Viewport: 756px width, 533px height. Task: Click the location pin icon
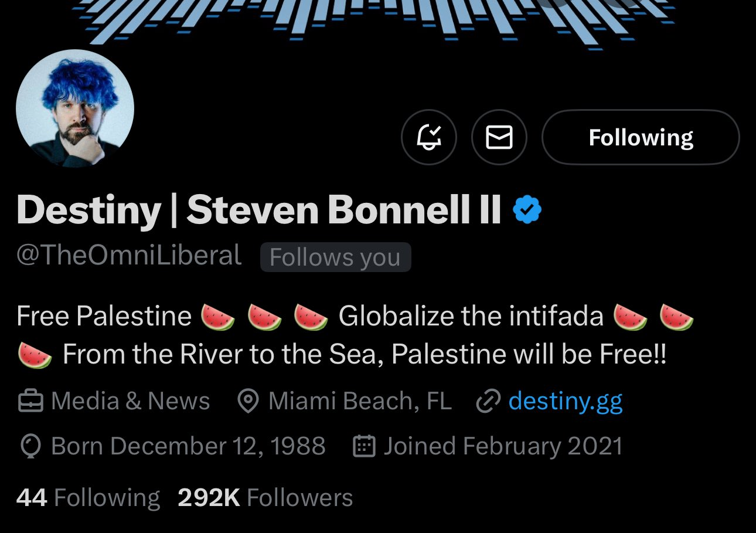tap(248, 401)
